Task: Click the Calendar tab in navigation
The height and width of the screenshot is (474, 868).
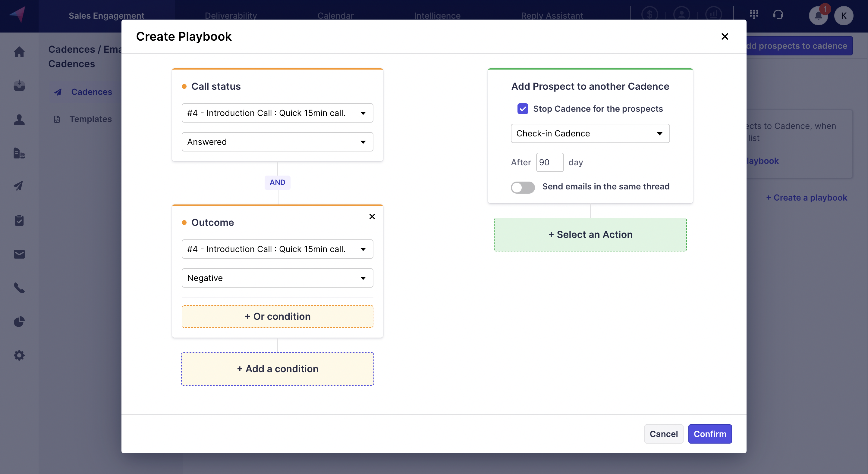Action: click(335, 14)
